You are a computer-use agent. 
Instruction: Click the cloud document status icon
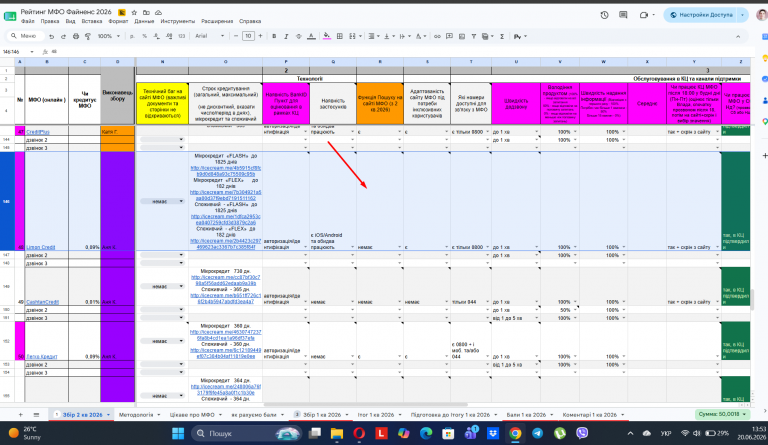(x=158, y=12)
